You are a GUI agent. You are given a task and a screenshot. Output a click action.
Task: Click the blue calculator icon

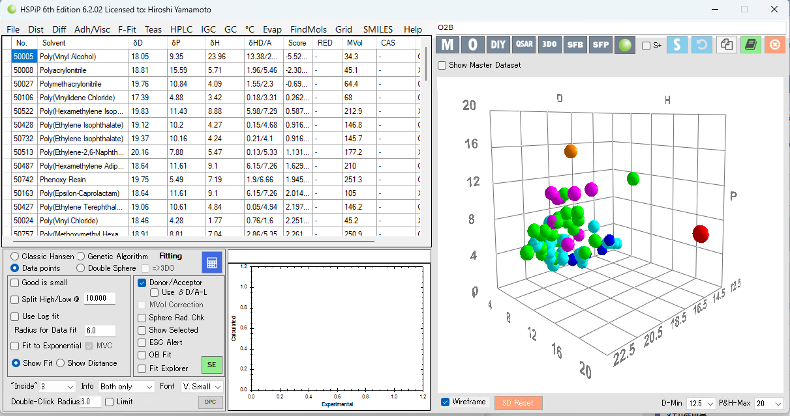click(212, 262)
